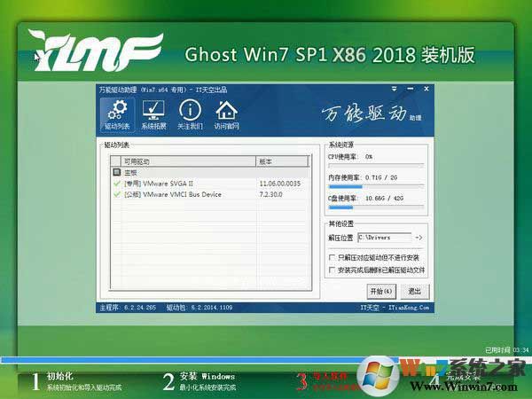Click the C盘使用率 progress bar
Screen dimensions: 532x399
click(x=376, y=207)
